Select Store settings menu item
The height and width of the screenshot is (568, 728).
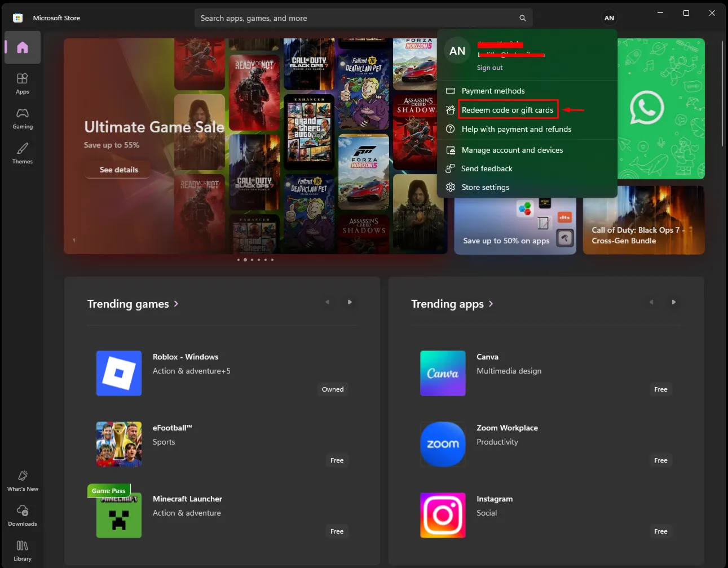[x=527, y=187]
